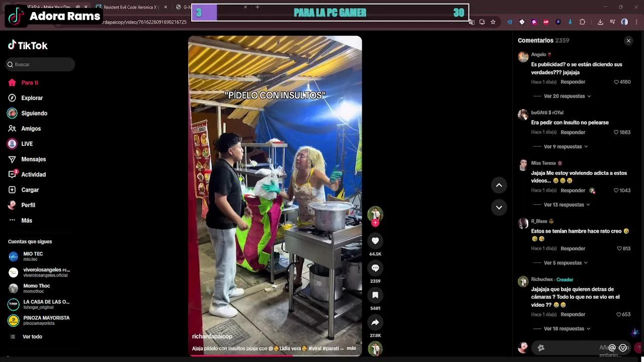This screenshot has width=644, height=362.
Task: Open Chrome three-dot menu
Action: pyautogui.click(x=636, y=22)
